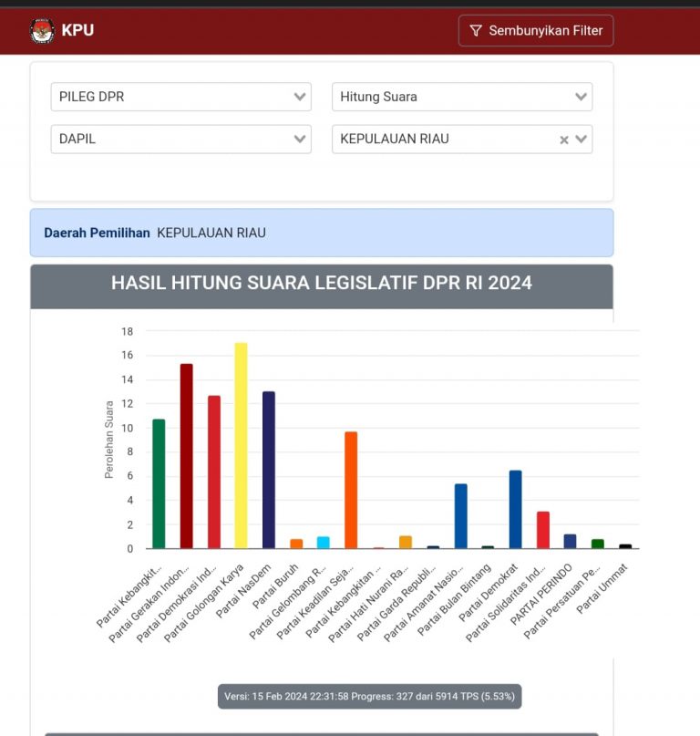Click the small orange Partai Buruh bar
700x736 pixels.
pos(296,544)
